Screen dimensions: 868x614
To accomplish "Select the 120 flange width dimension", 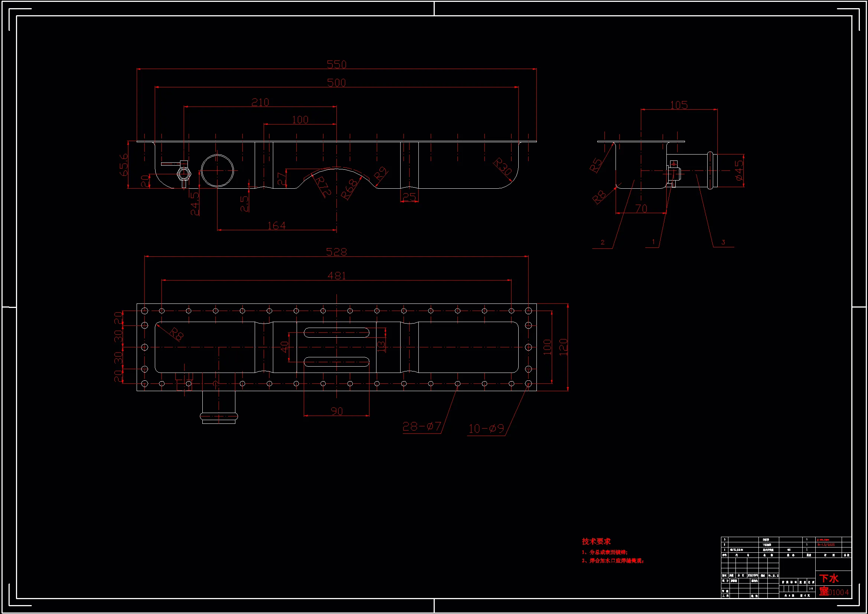I will point(563,347).
